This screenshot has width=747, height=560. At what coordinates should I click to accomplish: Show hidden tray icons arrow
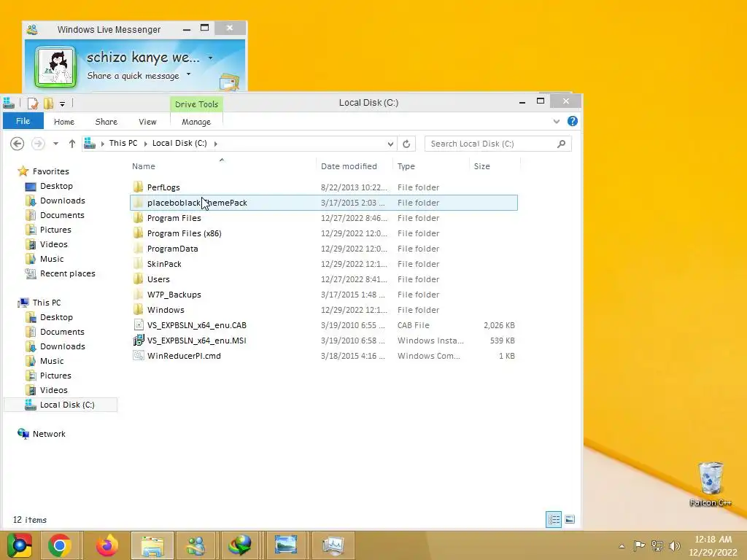(x=622, y=545)
